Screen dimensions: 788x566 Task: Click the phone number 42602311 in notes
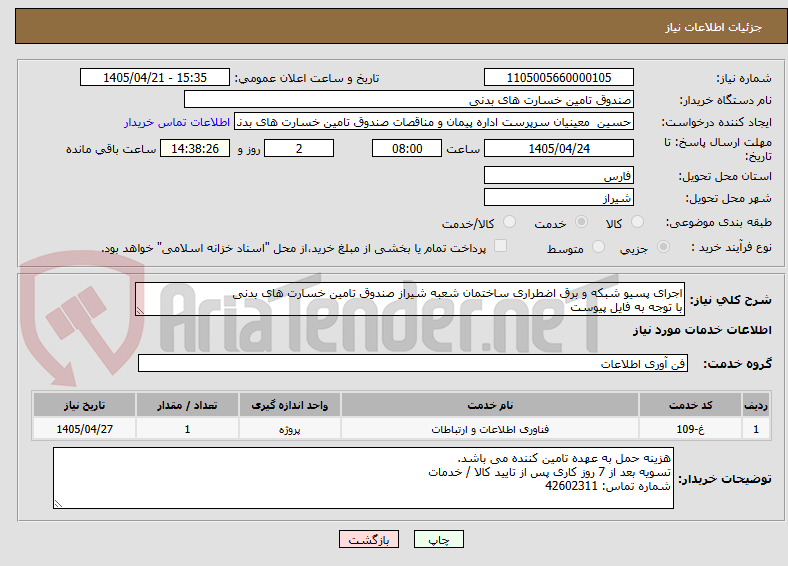pyautogui.click(x=571, y=486)
